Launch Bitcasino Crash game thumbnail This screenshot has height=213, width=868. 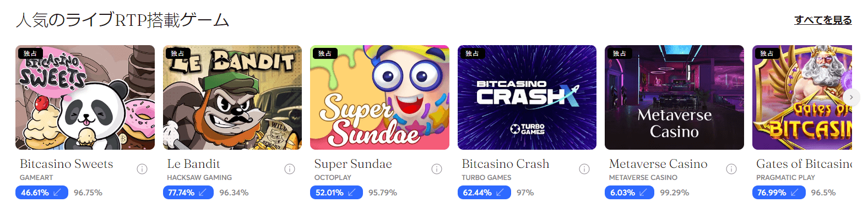click(527, 97)
